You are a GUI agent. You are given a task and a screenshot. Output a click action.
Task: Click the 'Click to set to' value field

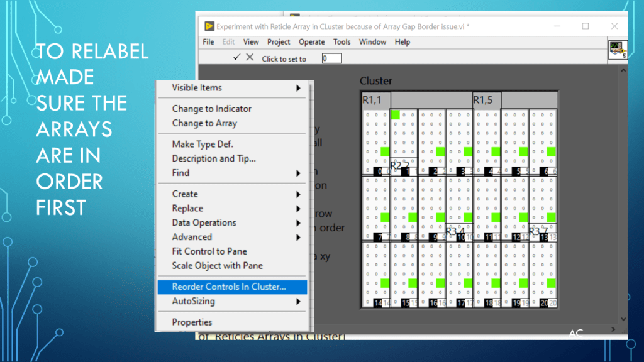331,58
